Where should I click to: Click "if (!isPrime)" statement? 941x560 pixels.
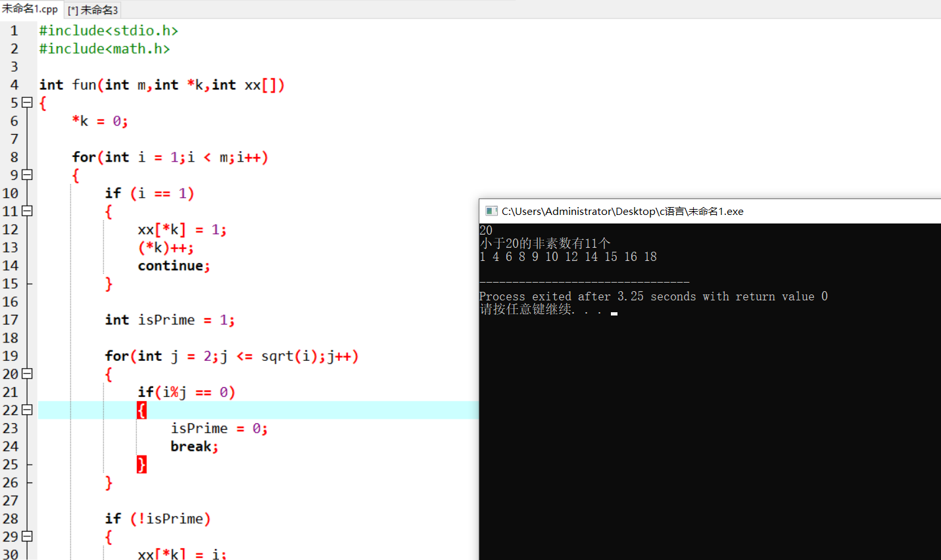[158, 519]
